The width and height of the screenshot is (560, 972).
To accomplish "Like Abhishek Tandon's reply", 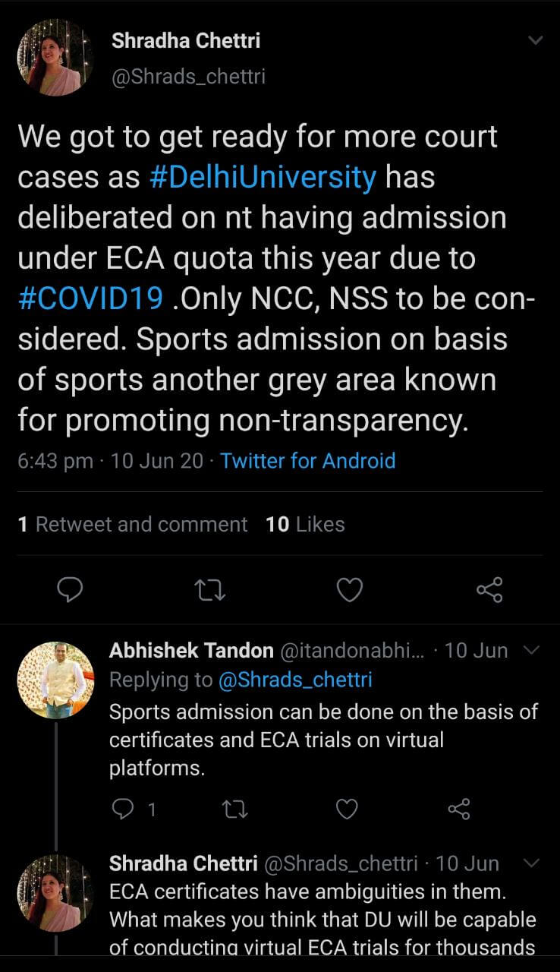I will click(347, 809).
